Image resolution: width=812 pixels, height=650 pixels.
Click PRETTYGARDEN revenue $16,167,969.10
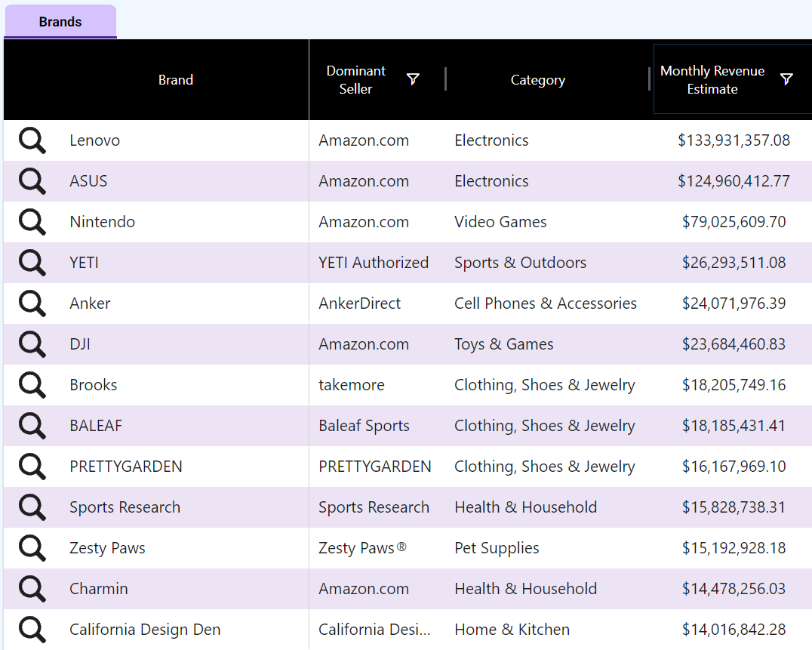click(x=734, y=467)
